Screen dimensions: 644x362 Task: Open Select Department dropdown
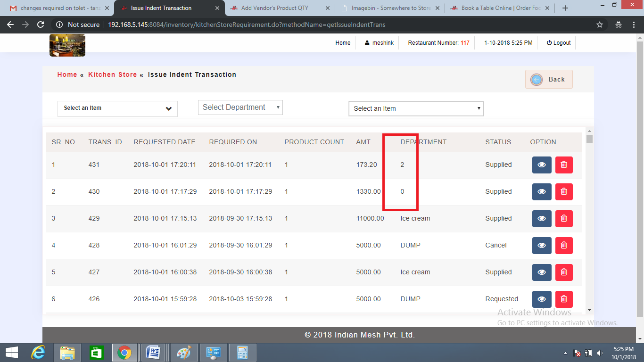point(240,107)
